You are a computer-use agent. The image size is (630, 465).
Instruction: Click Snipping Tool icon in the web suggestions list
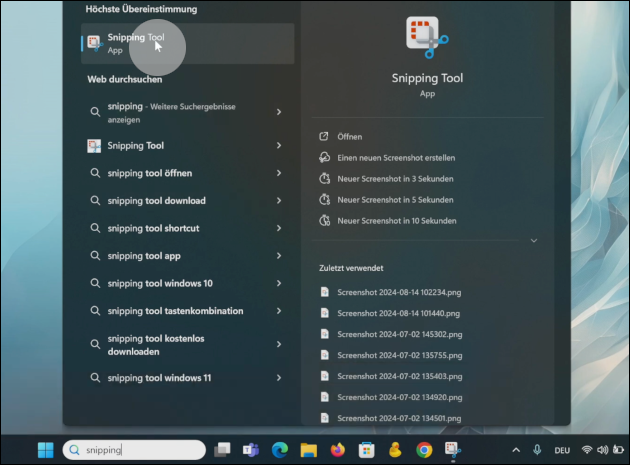94,146
